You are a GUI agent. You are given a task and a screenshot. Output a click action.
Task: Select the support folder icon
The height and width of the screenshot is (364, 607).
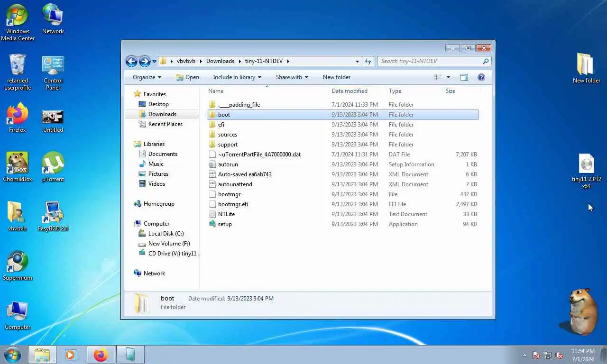pos(212,145)
